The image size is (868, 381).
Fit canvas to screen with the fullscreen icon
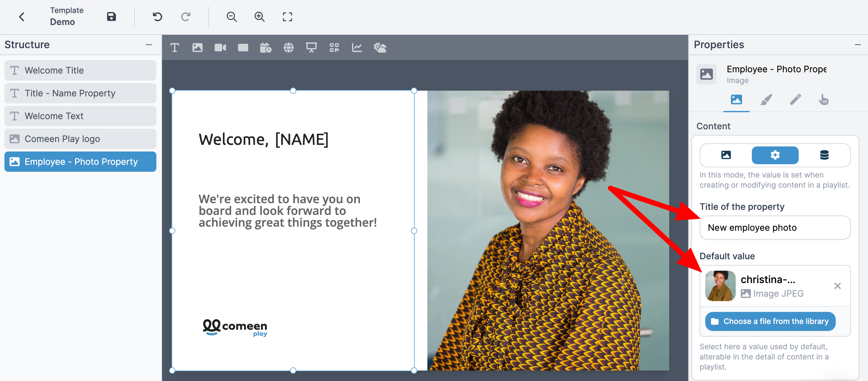(287, 16)
